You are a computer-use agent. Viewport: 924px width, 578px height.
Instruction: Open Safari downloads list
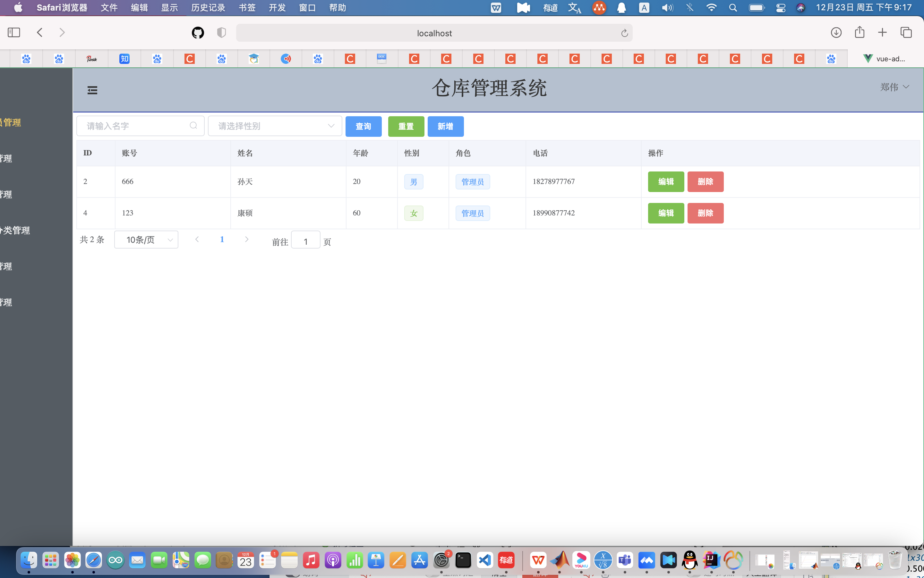[836, 32]
